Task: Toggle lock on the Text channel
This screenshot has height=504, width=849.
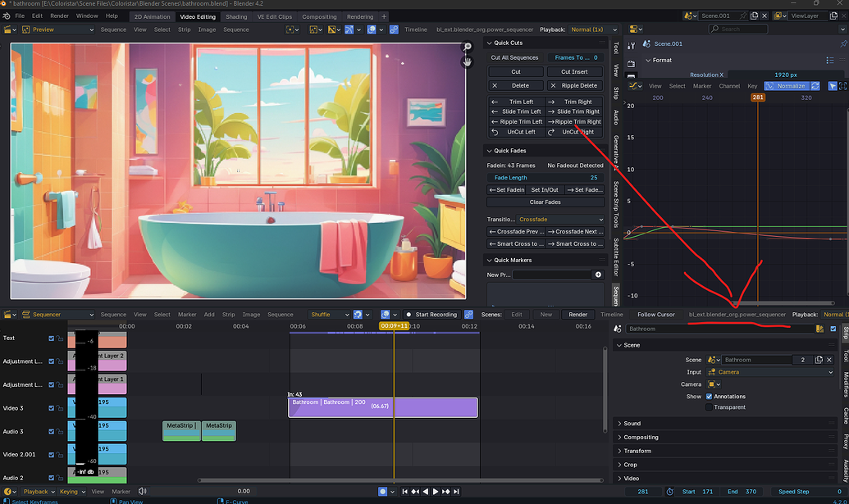Action: pyautogui.click(x=60, y=338)
